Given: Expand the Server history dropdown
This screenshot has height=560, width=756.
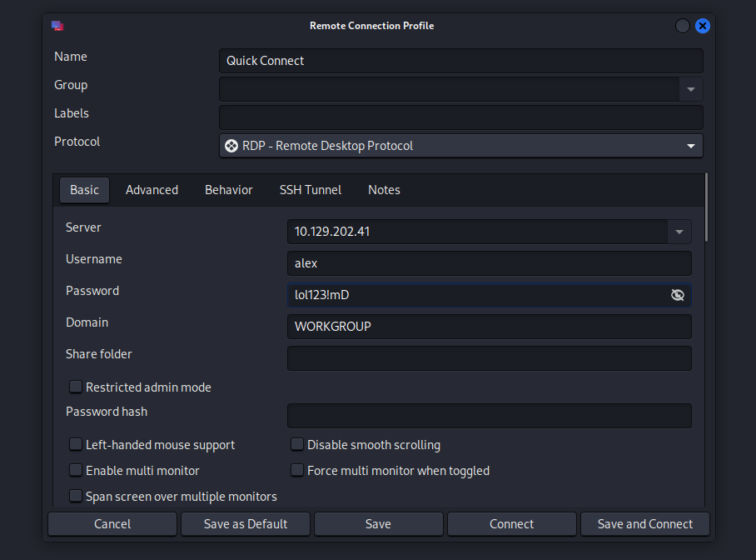Looking at the screenshot, I should [x=679, y=232].
